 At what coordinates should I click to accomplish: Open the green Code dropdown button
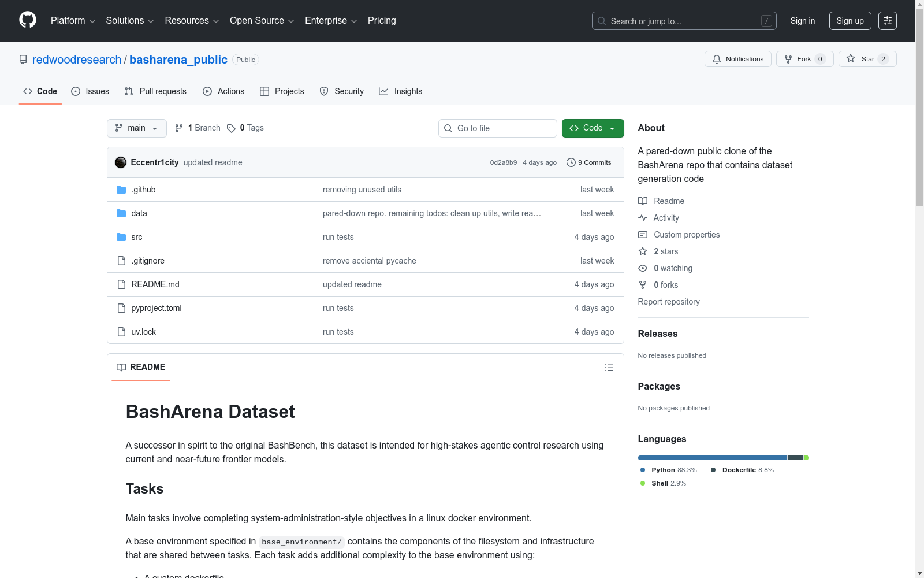(593, 128)
